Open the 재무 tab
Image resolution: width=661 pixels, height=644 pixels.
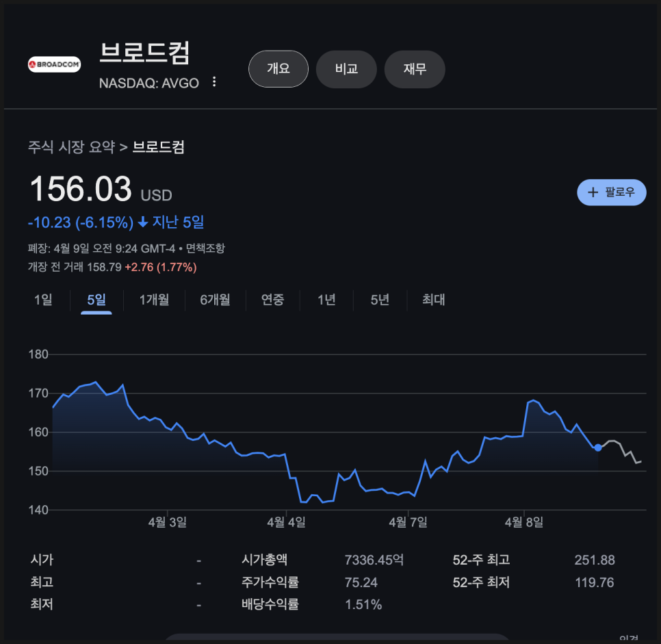tap(415, 69)
